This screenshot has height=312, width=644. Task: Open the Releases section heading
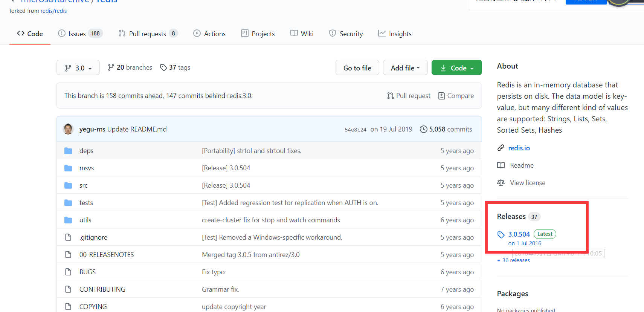(511, 216)
